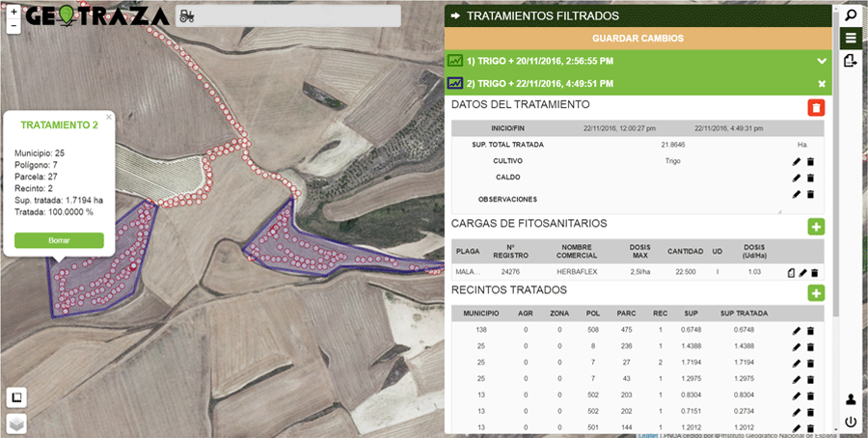Delete treatment with red trash button

pyautogui.click(x=816, y=107)
